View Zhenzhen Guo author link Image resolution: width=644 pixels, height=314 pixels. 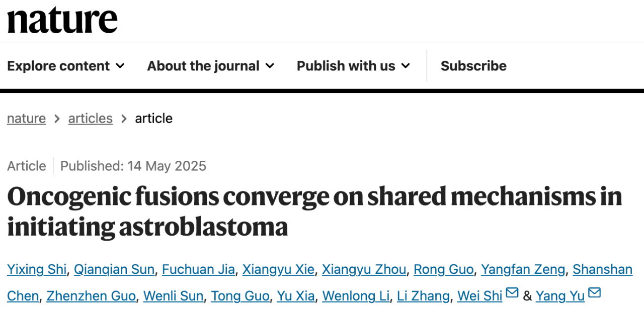pyautogui.click(x=91, y=296)
